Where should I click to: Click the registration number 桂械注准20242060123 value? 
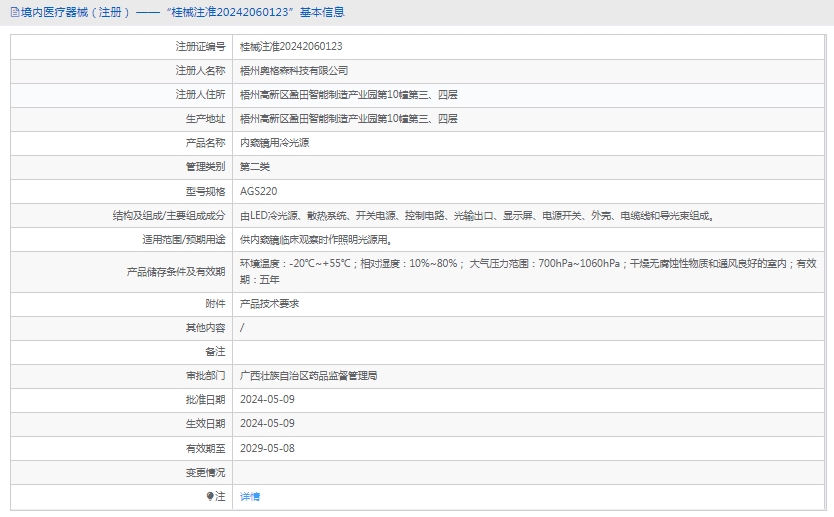pyautogui.click(x=291, y=46)
